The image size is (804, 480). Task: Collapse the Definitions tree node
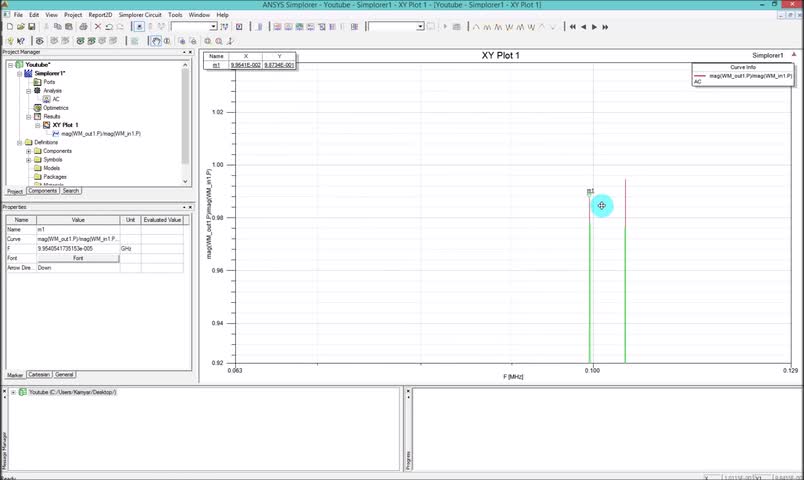pos(19,143)
